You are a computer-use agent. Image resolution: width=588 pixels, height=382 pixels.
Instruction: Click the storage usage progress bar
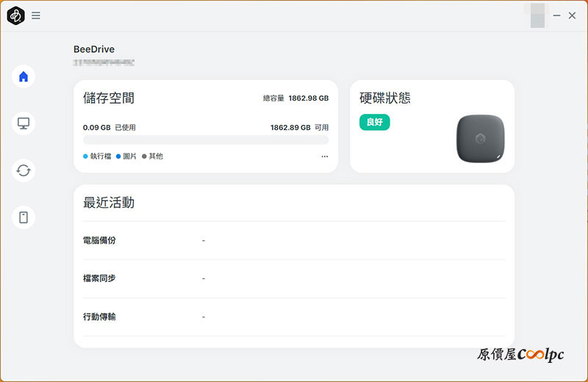pos(206,140)
